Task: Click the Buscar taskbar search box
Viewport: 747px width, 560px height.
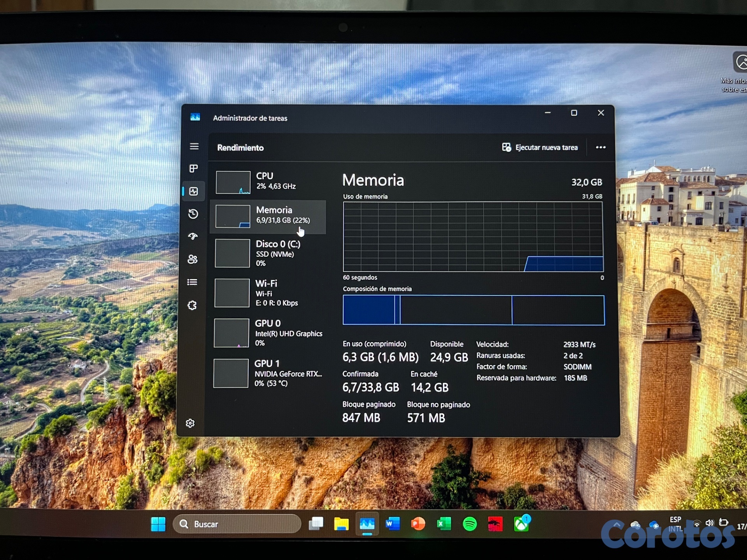Action: (237, 524)
